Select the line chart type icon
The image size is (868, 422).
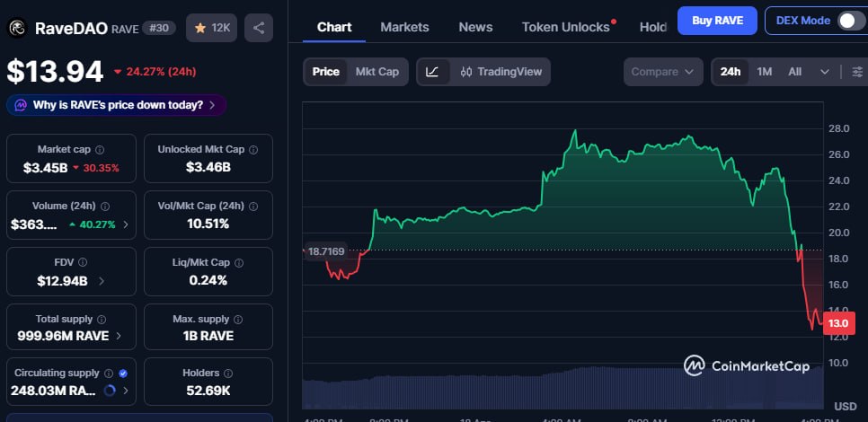tap(432, 72)
